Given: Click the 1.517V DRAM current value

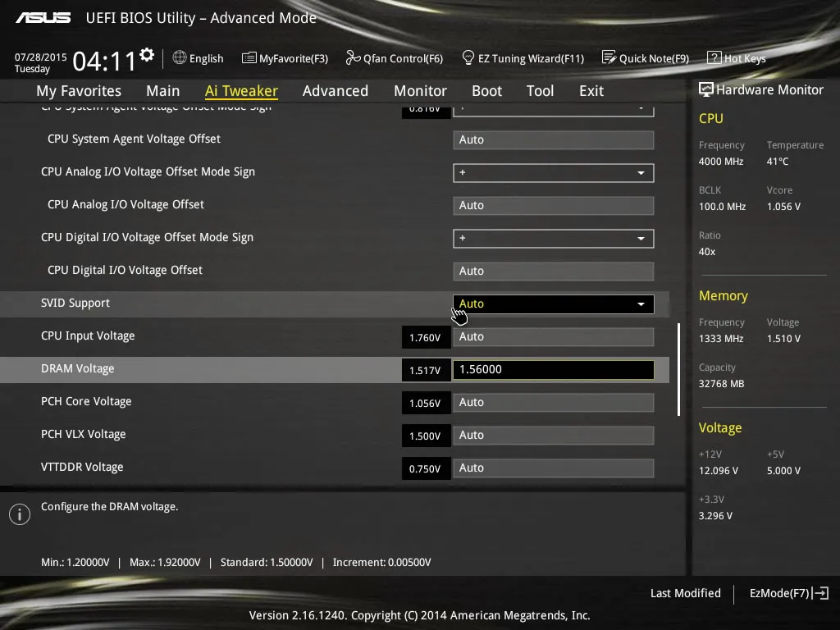Looking at the screenshot, I should pyautogui.click(x=426, y=370).
